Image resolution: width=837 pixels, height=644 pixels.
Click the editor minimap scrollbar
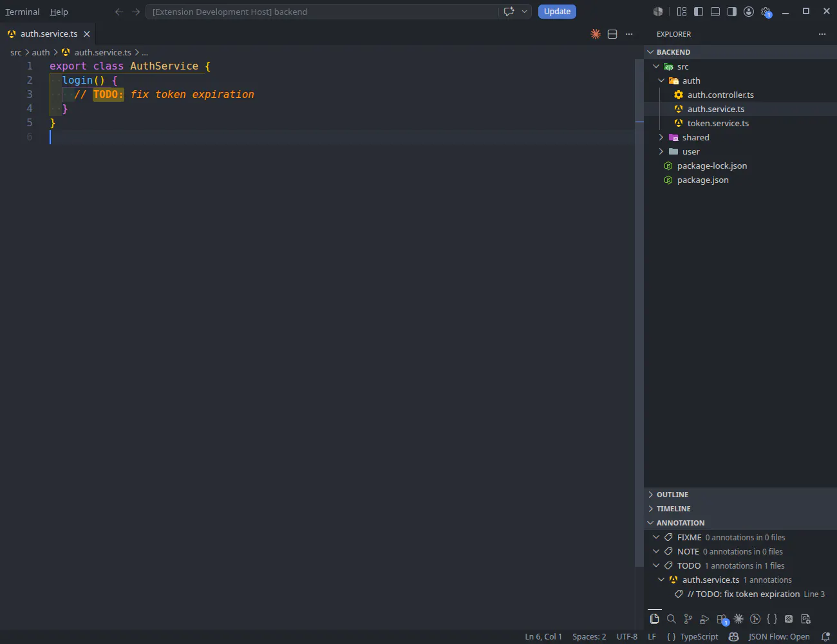[x=639, y=312]
